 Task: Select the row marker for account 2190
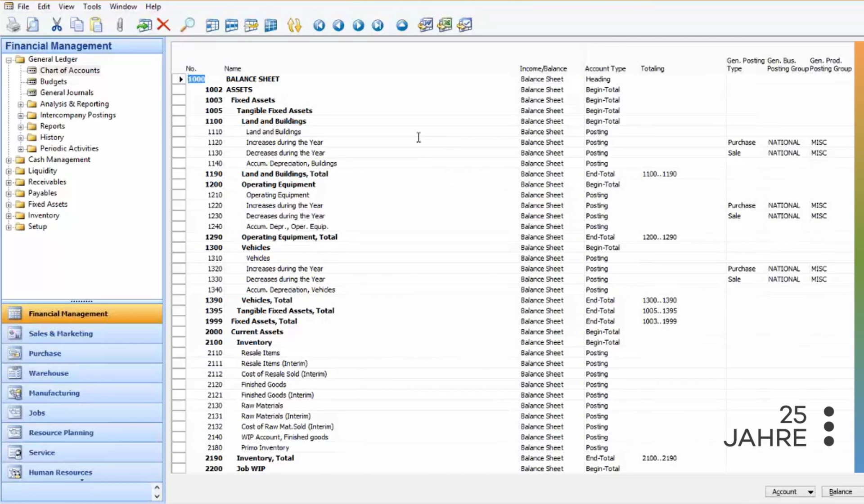click(x=179, y=458)
